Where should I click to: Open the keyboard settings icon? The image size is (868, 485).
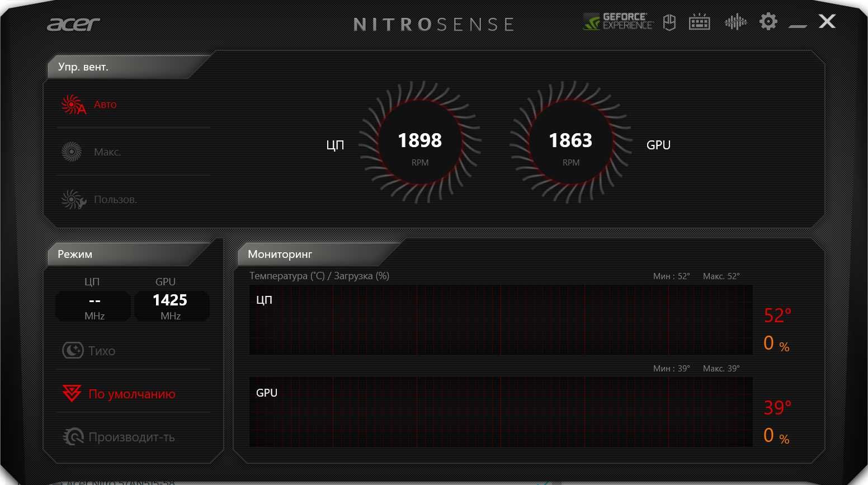(699, 22)
